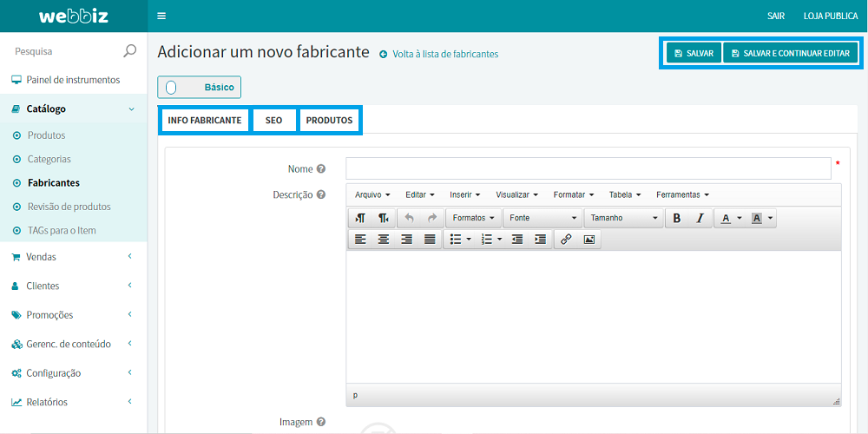This screenshot has height=434, width=868.
Task: Click the Bold formatting icon
Action: [x=677, y=218]
